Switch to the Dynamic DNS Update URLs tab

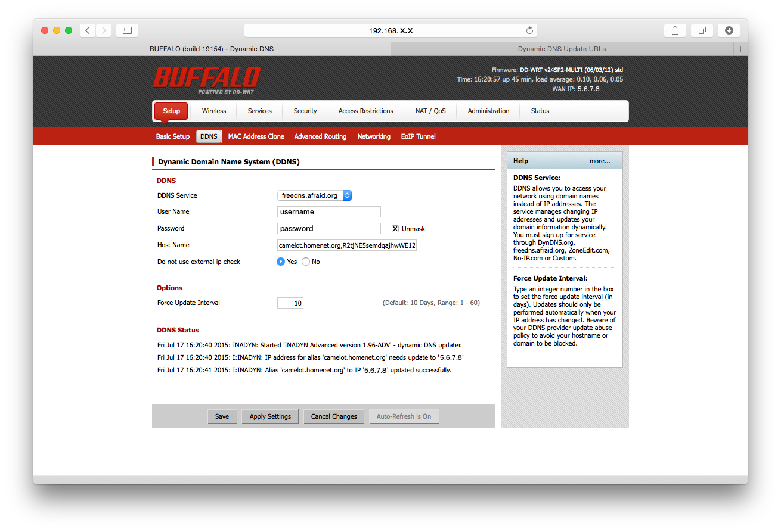(x=561, y=49)
